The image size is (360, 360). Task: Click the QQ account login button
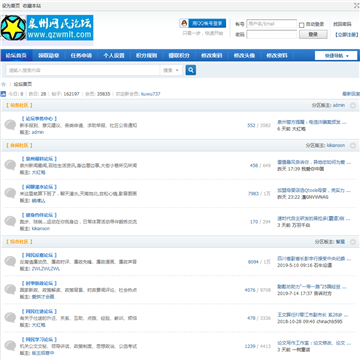coord(203,23)
